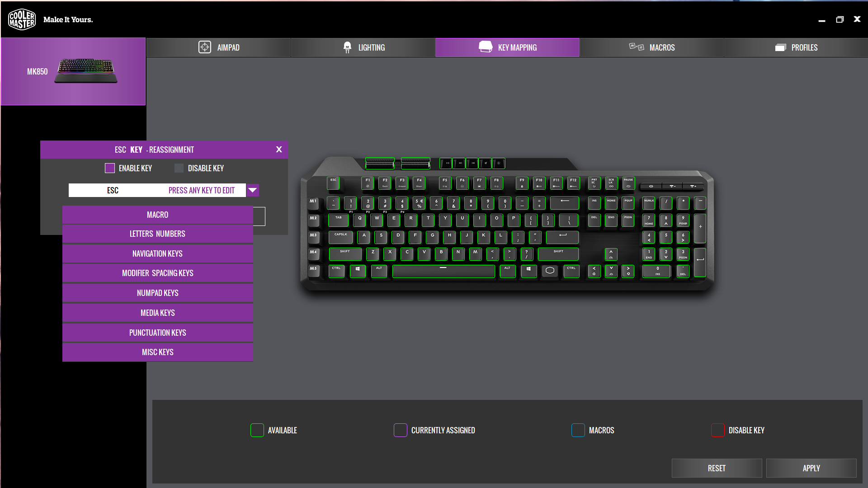Viewport: 868px width, 488px height.
Task: Click the Apply button
Action: point(811,468)
